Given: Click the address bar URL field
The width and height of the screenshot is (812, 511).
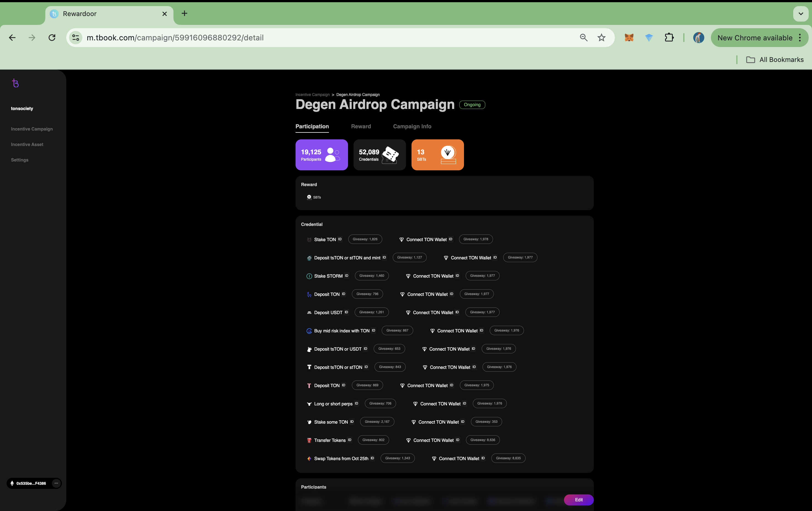Looking at the screenshot, I should pos(304,37).
